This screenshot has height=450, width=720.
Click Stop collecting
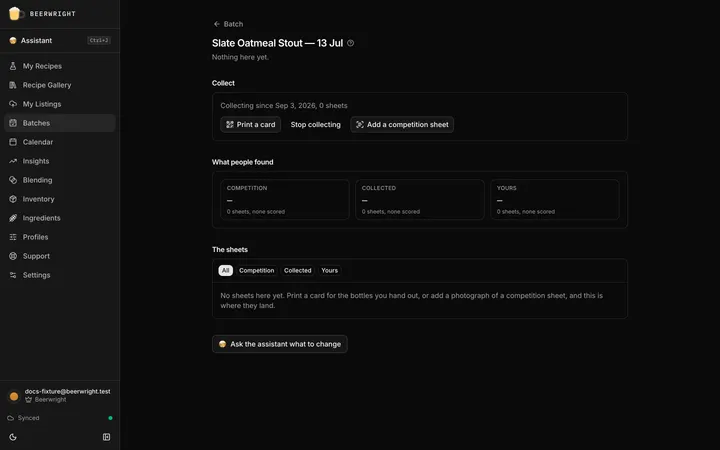pos(315,124)
